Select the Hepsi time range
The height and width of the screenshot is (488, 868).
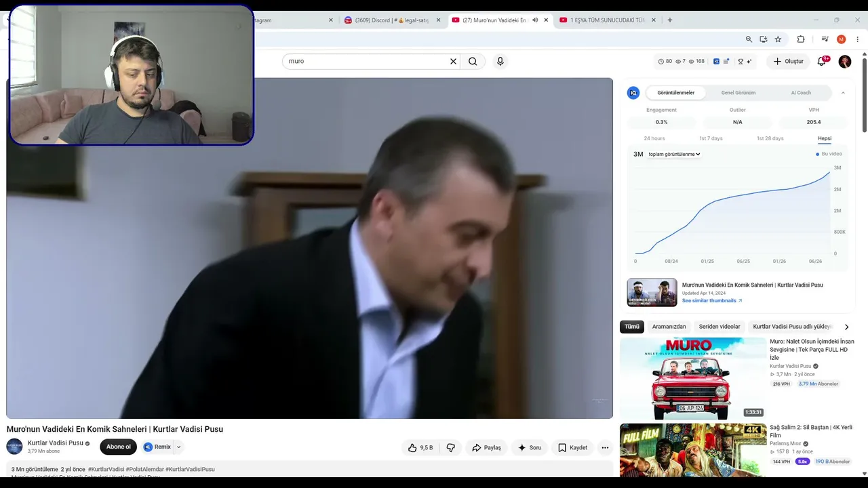(825, 138)
